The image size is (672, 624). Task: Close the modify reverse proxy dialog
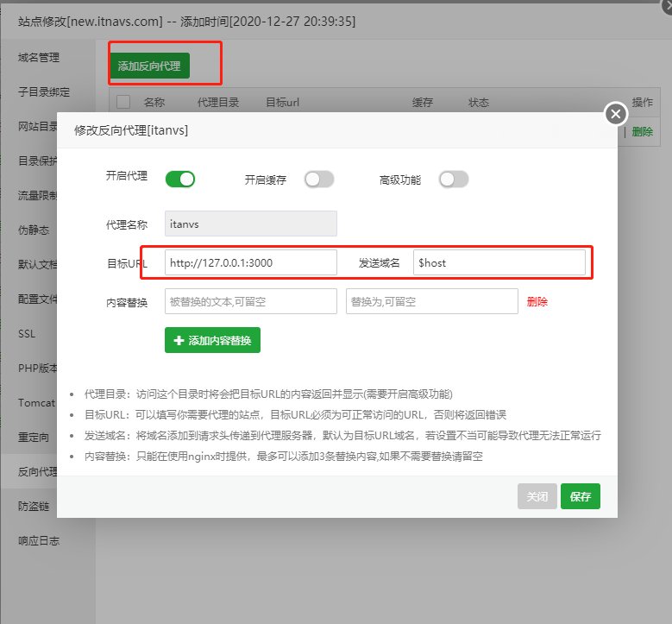pos(615,114)
